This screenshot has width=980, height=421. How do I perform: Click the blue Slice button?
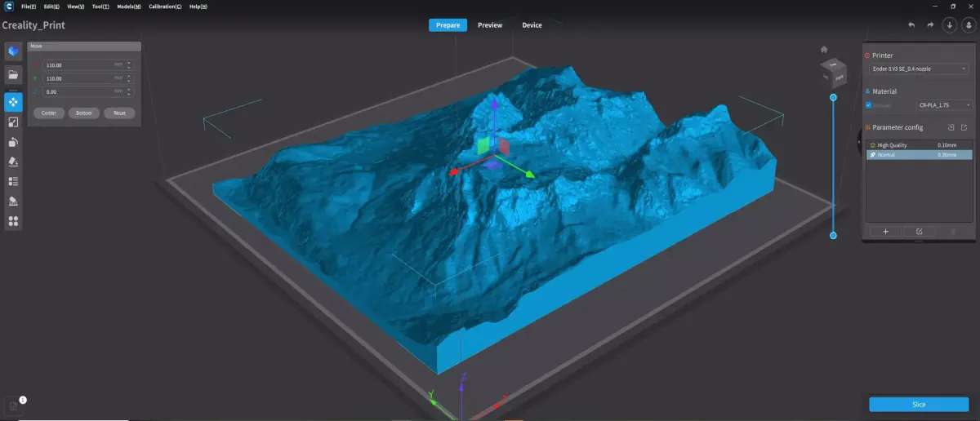(x=918, y=404)
